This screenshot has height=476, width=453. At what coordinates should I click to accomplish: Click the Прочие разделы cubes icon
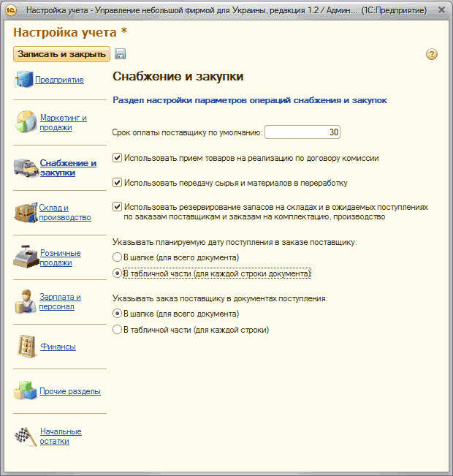(x=26, y=390)
